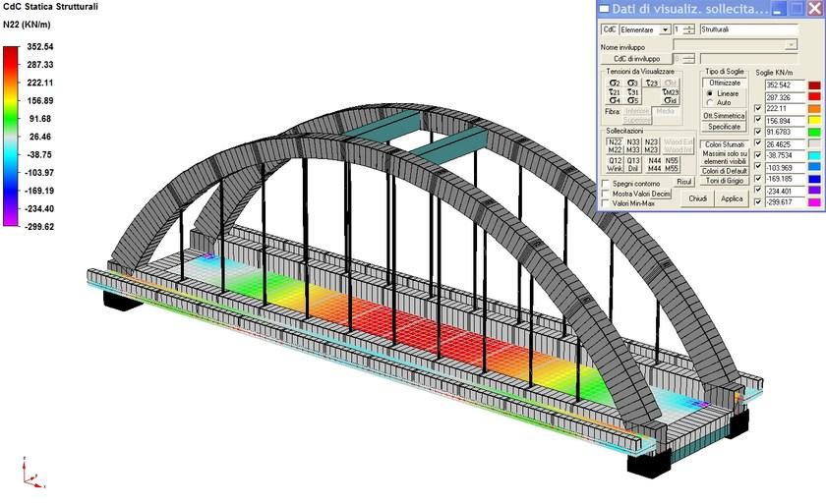Select the Auto threshold radio button
The image size is (826, 504).
711,102
